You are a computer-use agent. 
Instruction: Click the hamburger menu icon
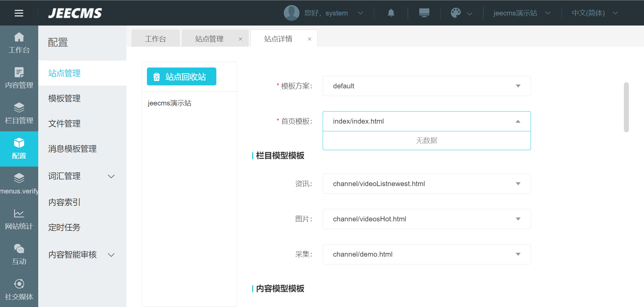(x=19, y=13)
